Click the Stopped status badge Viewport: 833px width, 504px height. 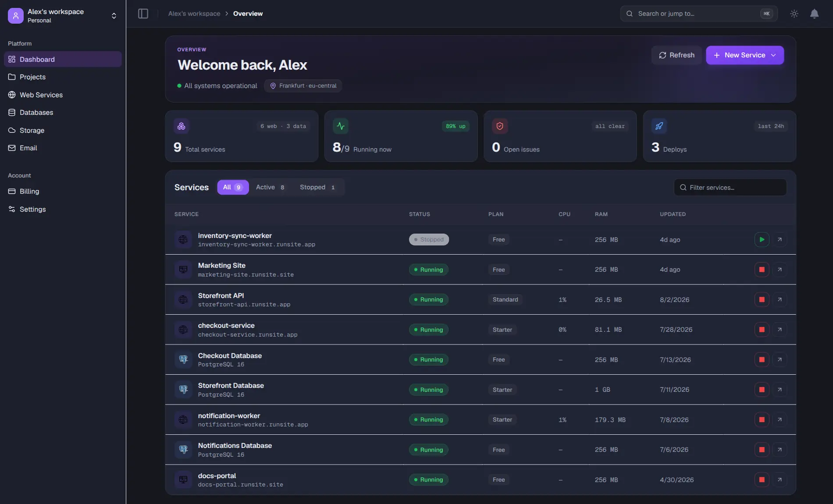point(429,240)
